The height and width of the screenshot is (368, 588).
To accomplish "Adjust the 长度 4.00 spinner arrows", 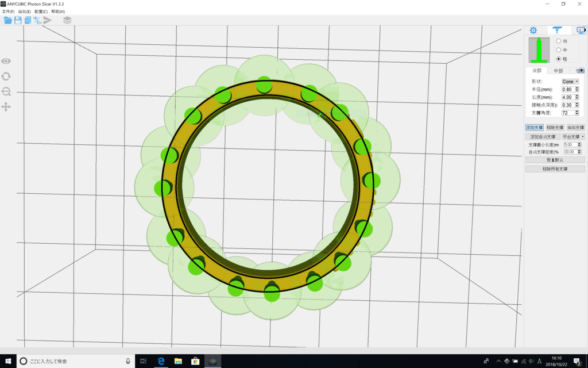I will [x=577, y=97].
